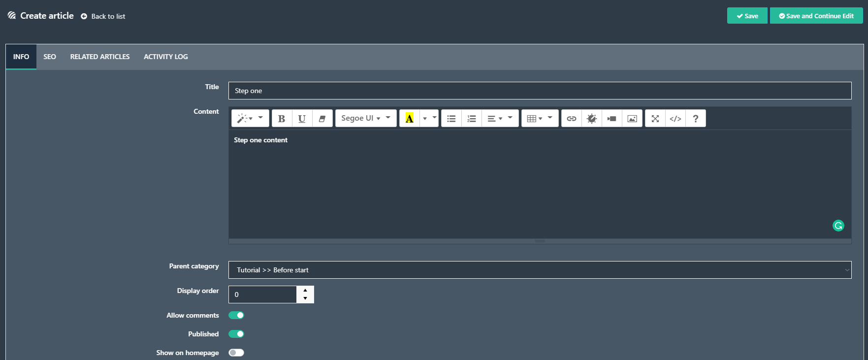The height and width of the screenshot is (360, 868).
Task: Open the text color picker arrow
Action: coord(429,118)
